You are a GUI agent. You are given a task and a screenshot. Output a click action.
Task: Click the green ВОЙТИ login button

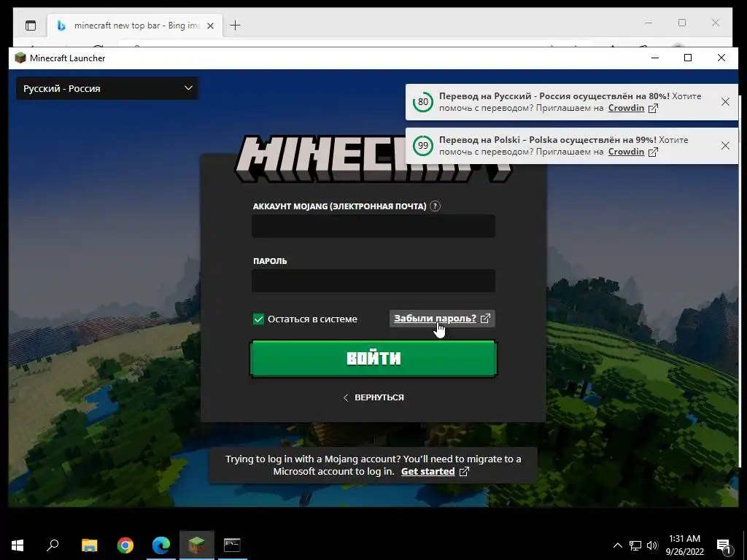(373, 359)
